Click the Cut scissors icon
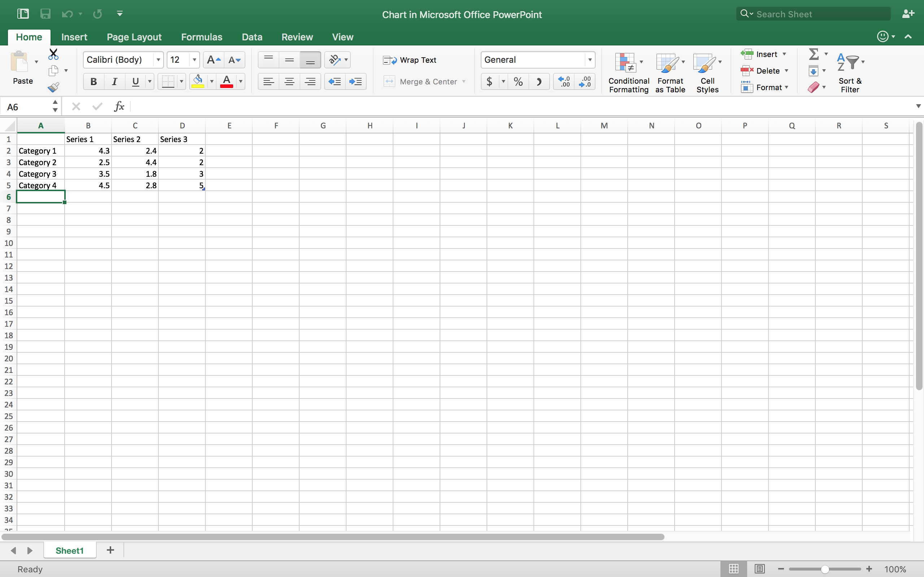 click(53, 54)
